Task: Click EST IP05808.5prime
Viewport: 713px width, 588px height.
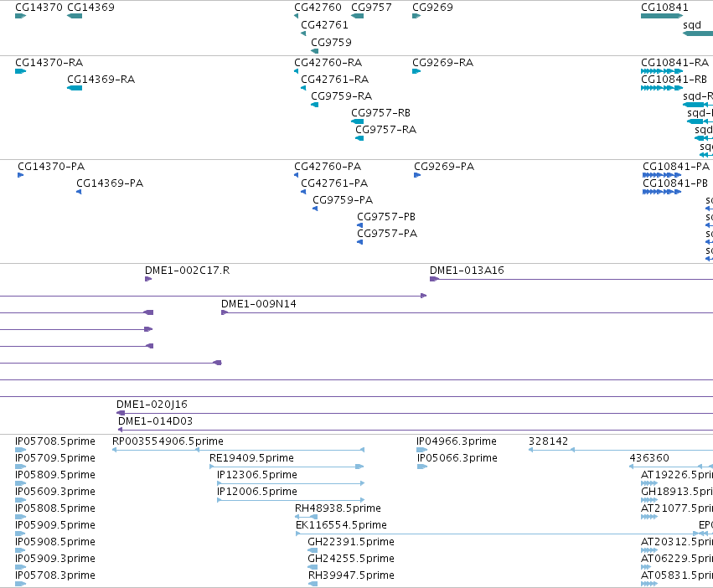Action: tap(55, 509)
